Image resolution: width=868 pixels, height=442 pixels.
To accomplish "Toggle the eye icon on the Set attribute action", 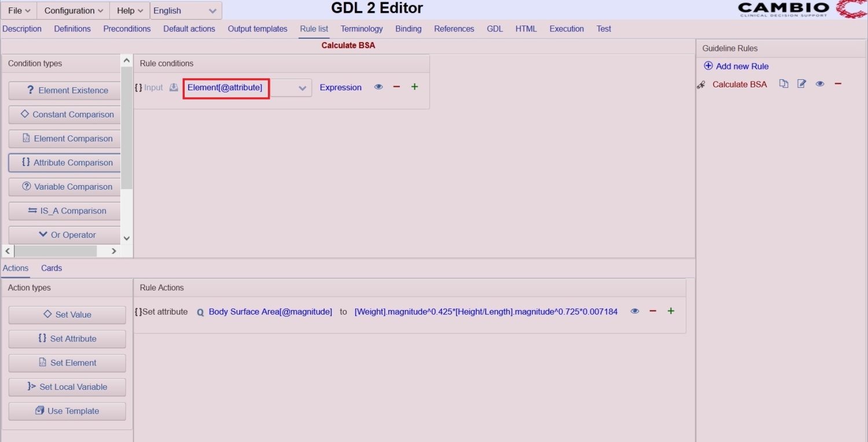I will click(634, 311).
